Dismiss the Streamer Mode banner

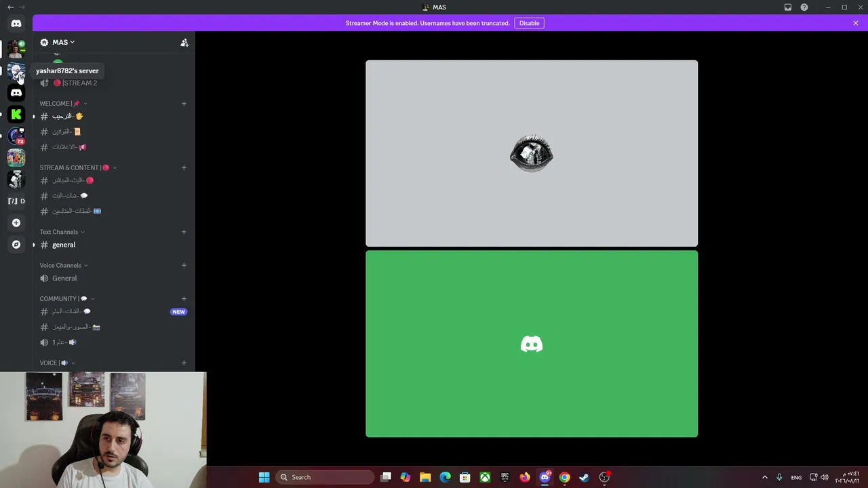[x=856, y=23]
